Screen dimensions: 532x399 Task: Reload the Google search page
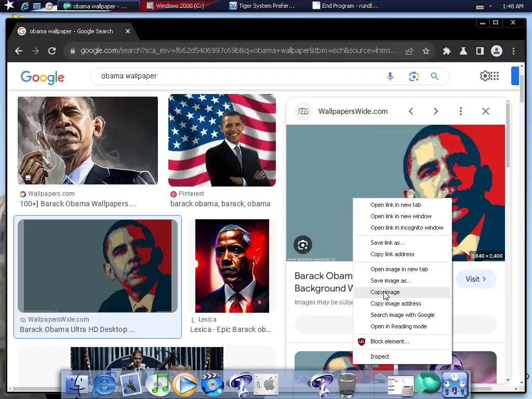coord(52,51)
